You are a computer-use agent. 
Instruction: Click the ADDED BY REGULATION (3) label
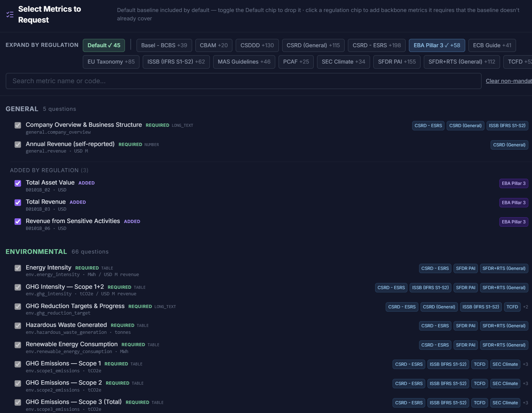pyautogui.click(x=49, y=170)
